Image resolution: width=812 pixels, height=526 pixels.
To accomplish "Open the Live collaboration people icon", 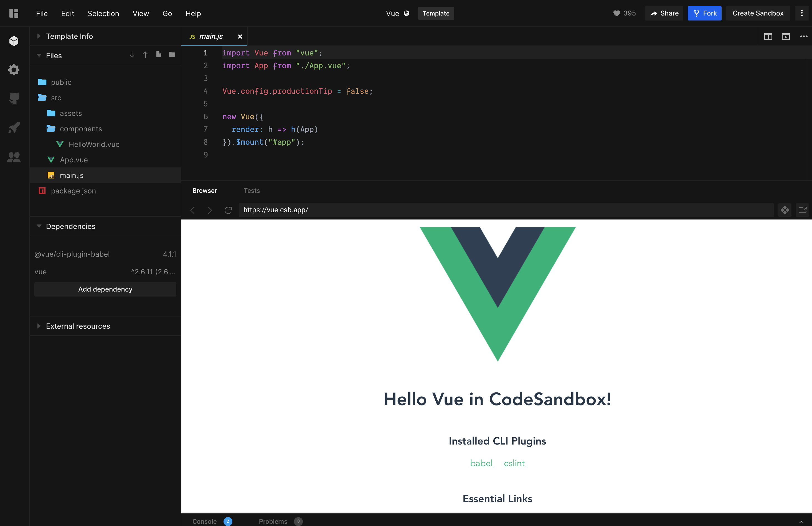I will [x=14, y=157].
